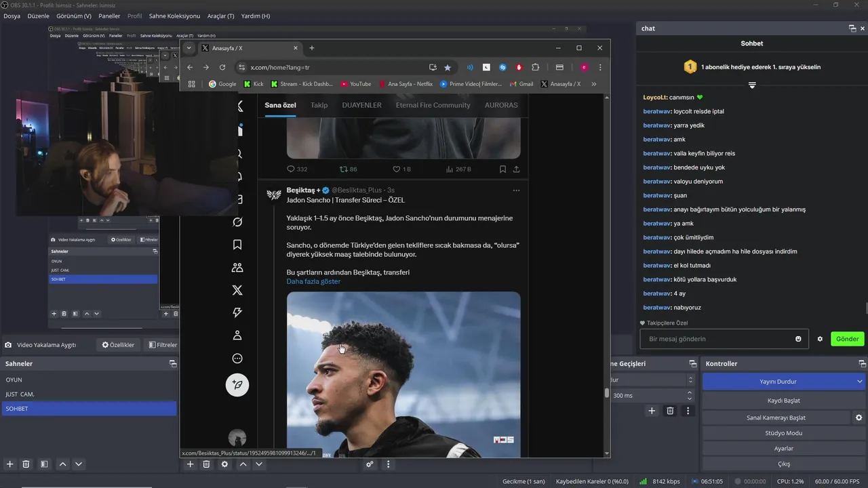
Task: Open Filtreler for the video capture device
Action: click(x=163, y=345)
